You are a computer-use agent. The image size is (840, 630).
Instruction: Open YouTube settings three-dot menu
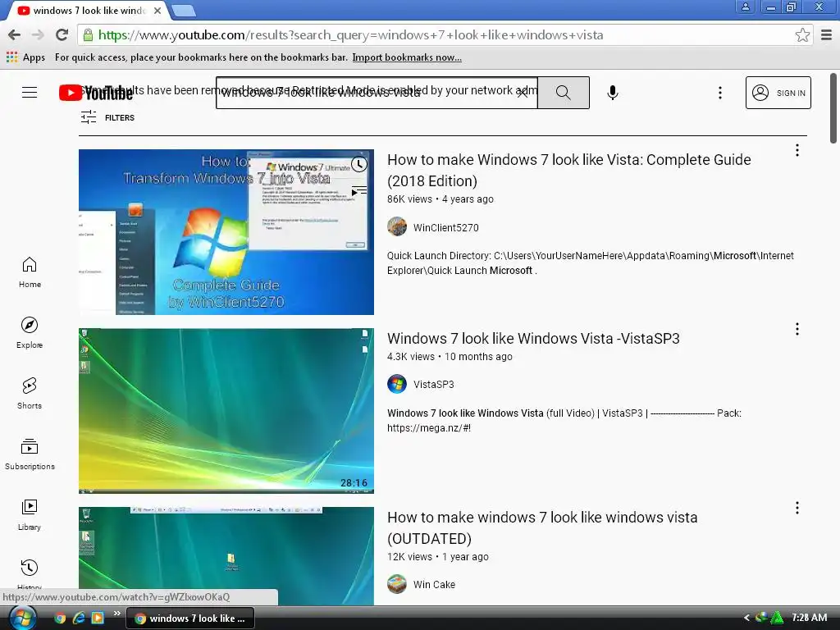coord(720,93)
